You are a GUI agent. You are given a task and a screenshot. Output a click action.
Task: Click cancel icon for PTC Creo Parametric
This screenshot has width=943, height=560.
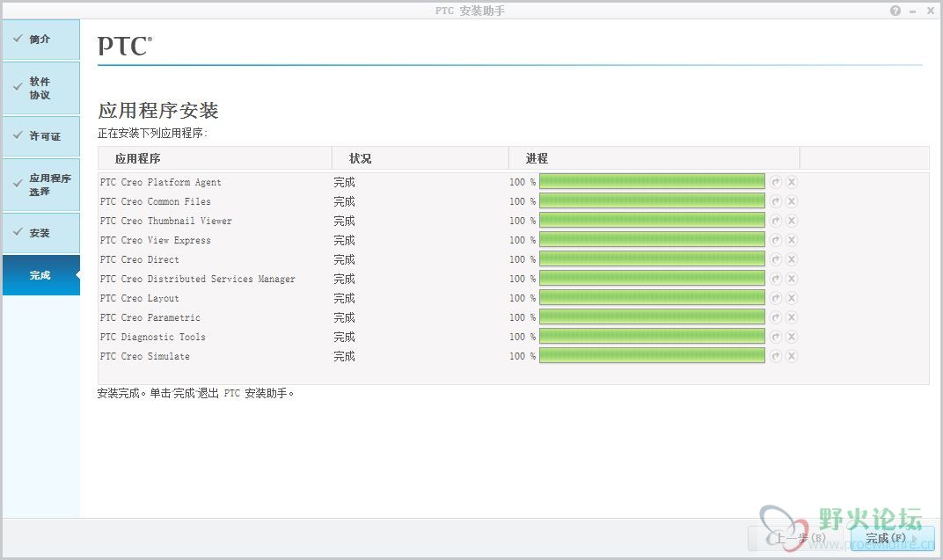[792, 317]
